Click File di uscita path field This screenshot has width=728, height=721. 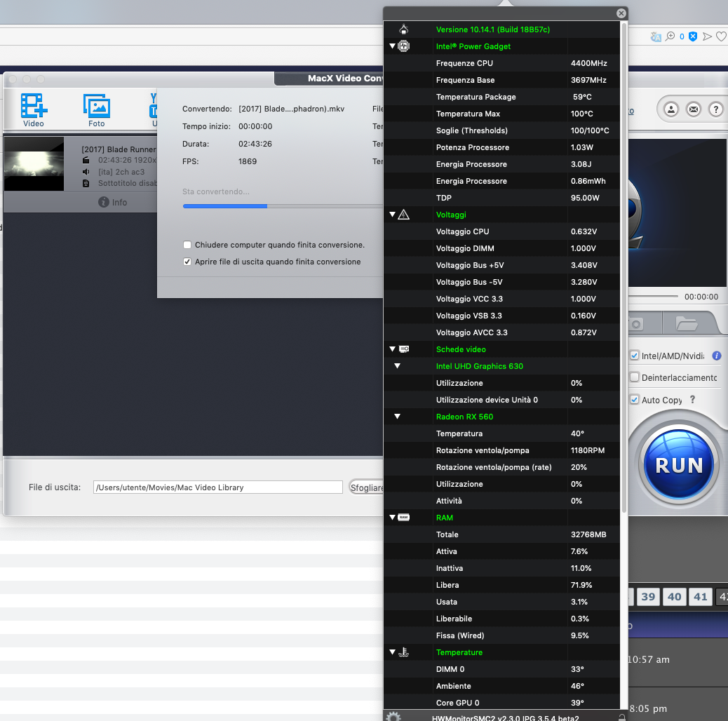(217, 487)
